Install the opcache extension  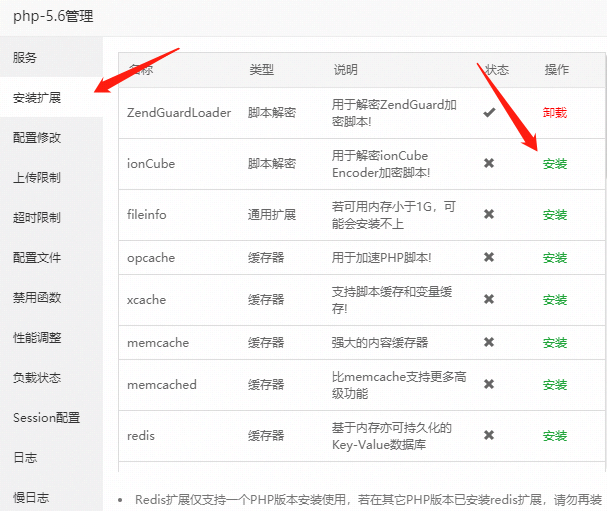[x=555, y=257]
